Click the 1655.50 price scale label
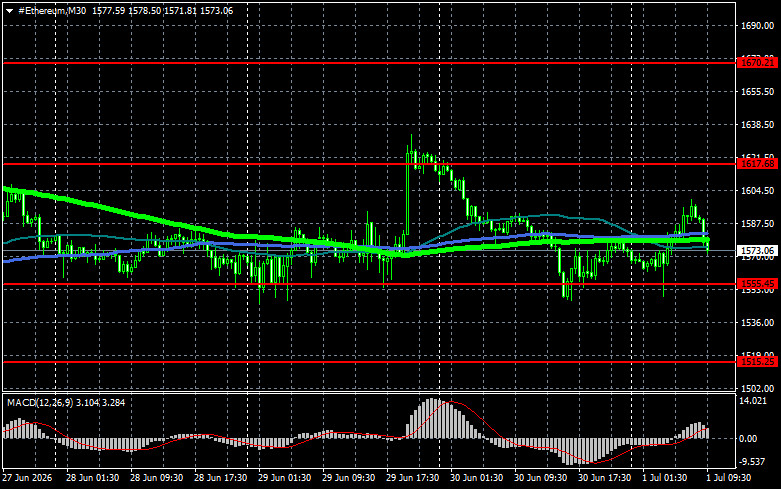Screen dimensions: 781x489 [x=758, y=92]
